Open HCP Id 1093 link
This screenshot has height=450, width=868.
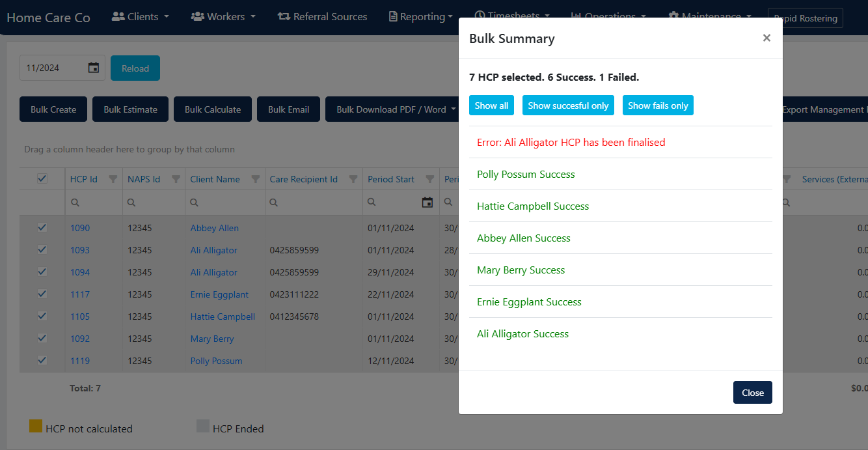coord(80,250)
